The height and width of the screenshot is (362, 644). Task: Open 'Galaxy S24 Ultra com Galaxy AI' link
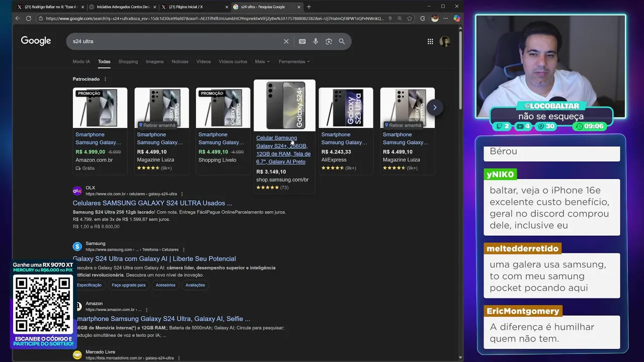tap(154, 258)
